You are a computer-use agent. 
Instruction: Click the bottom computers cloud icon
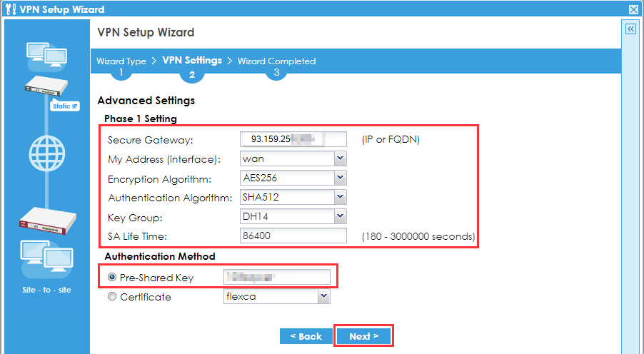[x=46, y=258]
